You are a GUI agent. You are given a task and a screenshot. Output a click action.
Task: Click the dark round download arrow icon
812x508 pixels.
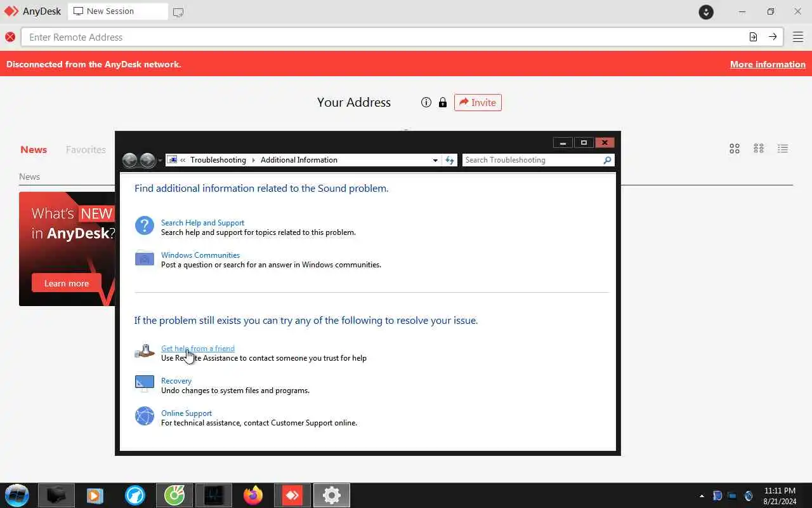pos(706,11)
